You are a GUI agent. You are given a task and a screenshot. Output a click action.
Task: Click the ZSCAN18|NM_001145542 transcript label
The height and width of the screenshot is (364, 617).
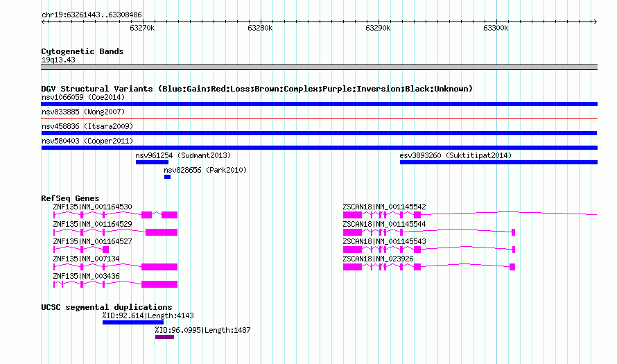(x=385, y=207)
